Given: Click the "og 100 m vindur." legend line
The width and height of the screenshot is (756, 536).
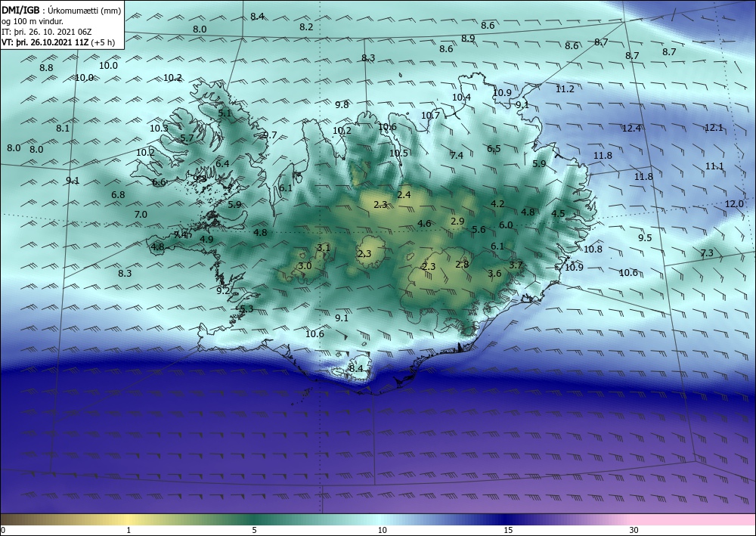Looking at the screenshot, I should (x=33, y=21).
